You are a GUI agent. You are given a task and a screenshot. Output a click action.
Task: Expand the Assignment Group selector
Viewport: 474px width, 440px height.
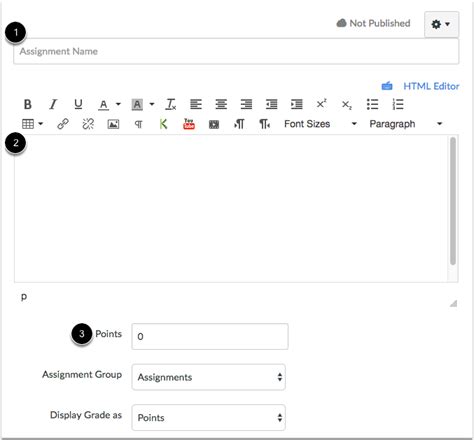coord(209,377)
